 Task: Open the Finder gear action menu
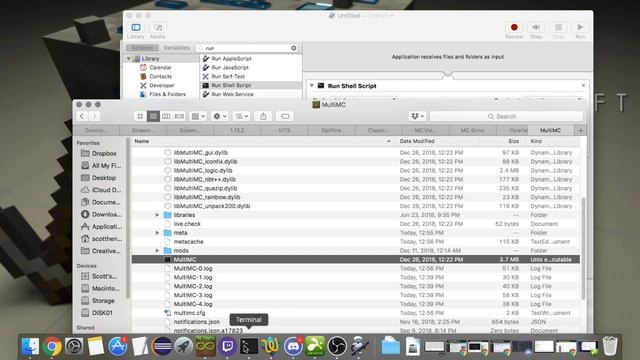(x=220, y=116)
